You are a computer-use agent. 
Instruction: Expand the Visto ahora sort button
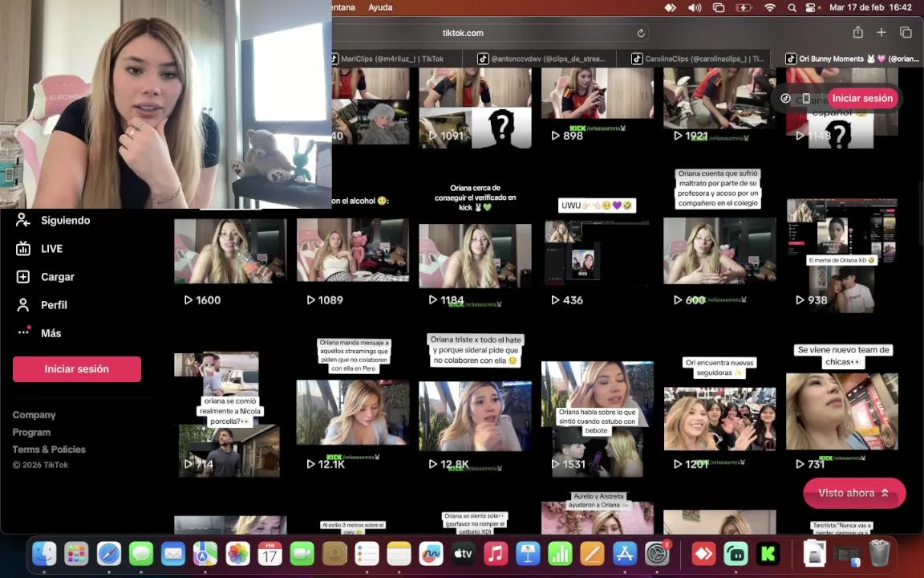854,493
